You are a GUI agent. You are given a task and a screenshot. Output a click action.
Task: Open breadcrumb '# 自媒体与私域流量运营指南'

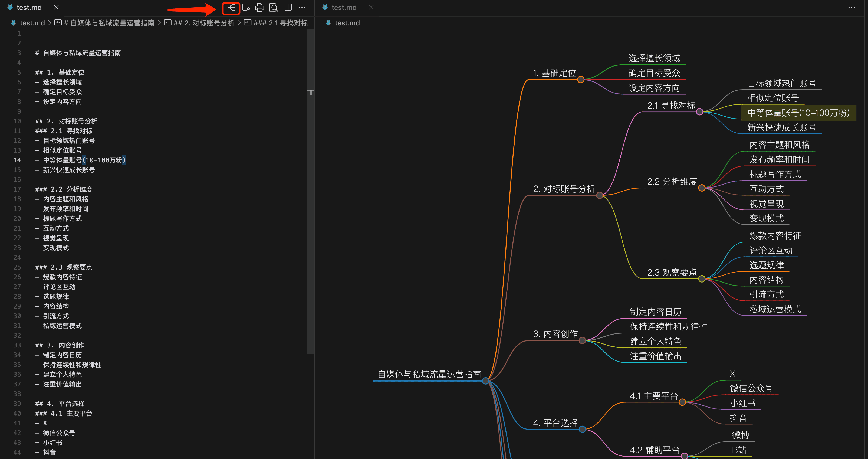109,23
